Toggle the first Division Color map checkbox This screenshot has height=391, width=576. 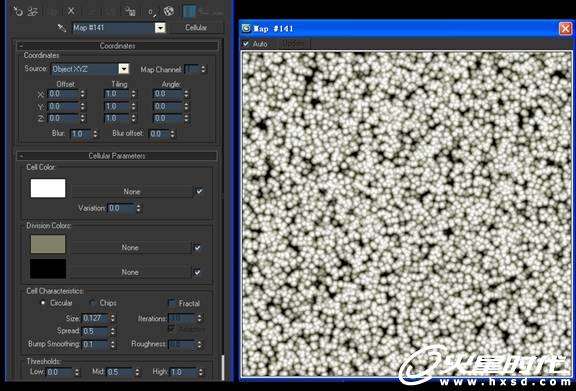point(197,248)
